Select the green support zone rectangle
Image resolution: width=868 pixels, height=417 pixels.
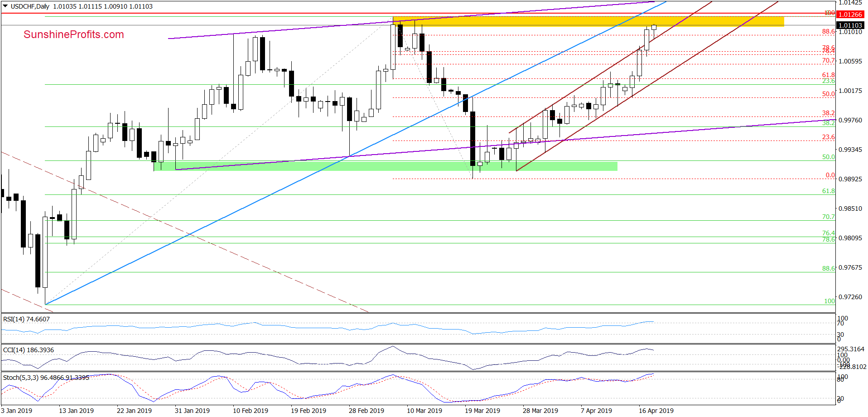click(x=386, y=166)
